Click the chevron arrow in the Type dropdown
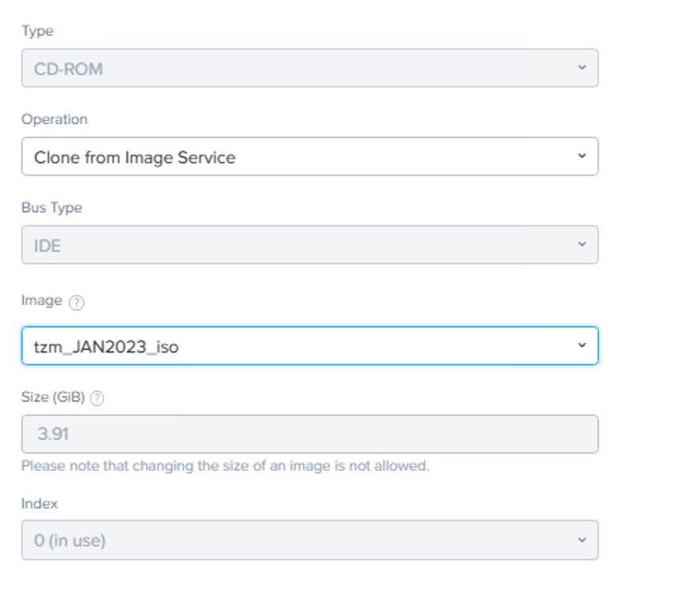 click(x=581, y=68)
